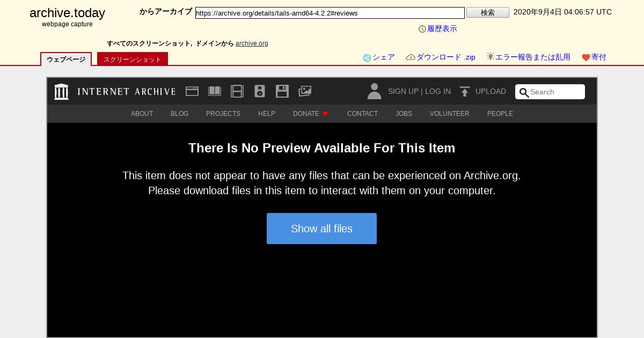The height and width of the screenshot is (338, 644).
Task: Click the INTERNET ARCHIVE wordmark
Action: tap(127, 92)
